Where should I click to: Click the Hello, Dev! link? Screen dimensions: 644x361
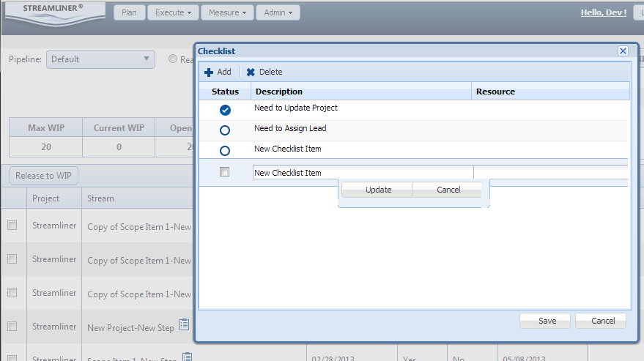click(x=604, y=12)
